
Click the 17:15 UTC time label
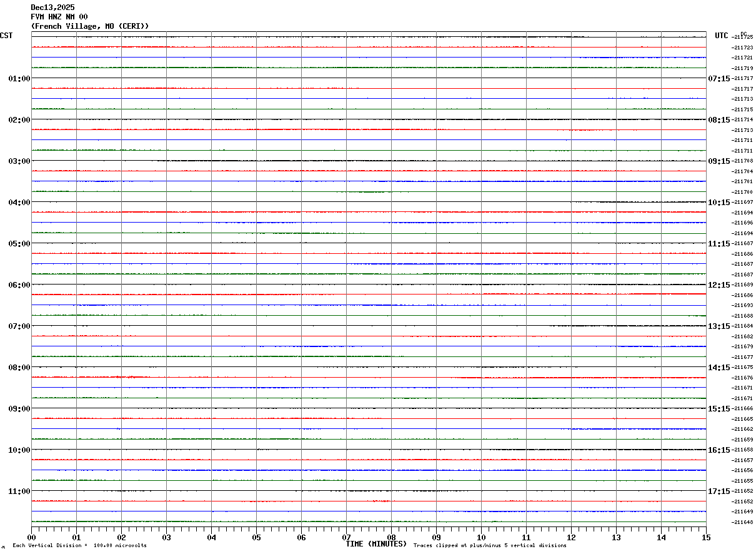719,491
